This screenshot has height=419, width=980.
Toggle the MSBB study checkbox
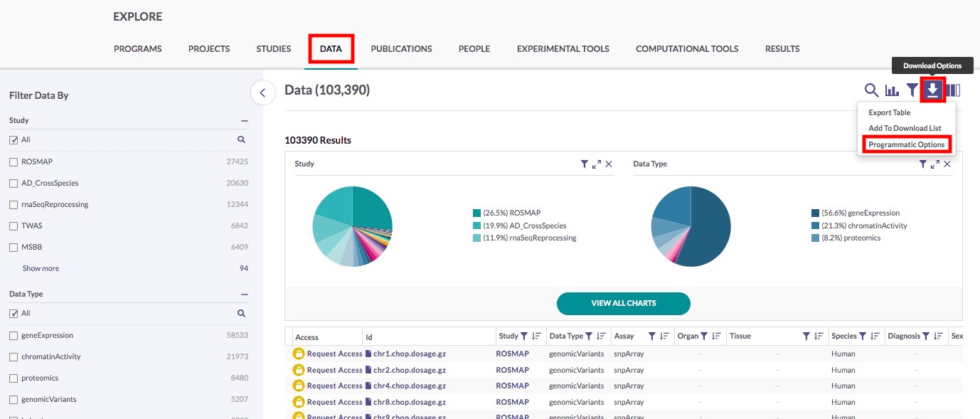[x=14, y=248]
